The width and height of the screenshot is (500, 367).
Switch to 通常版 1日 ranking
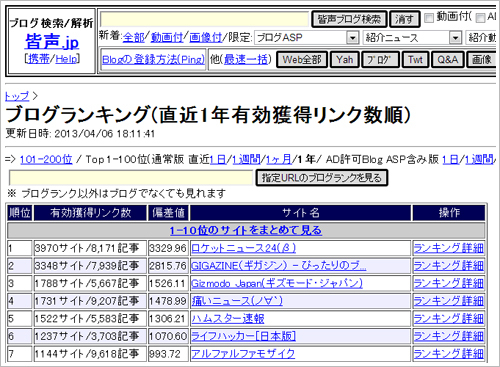coord(218,159)
